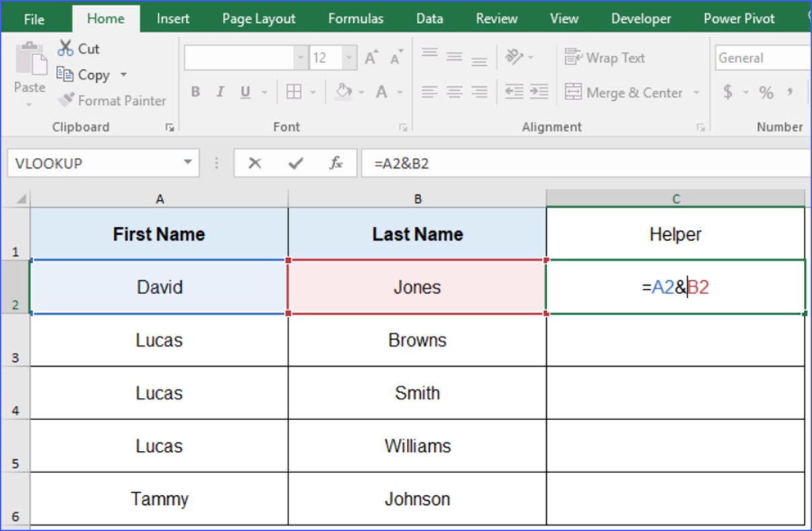Switch to the Formulas ribbon tab
Screen dimensions: 812x531
[x=355, y=18]
